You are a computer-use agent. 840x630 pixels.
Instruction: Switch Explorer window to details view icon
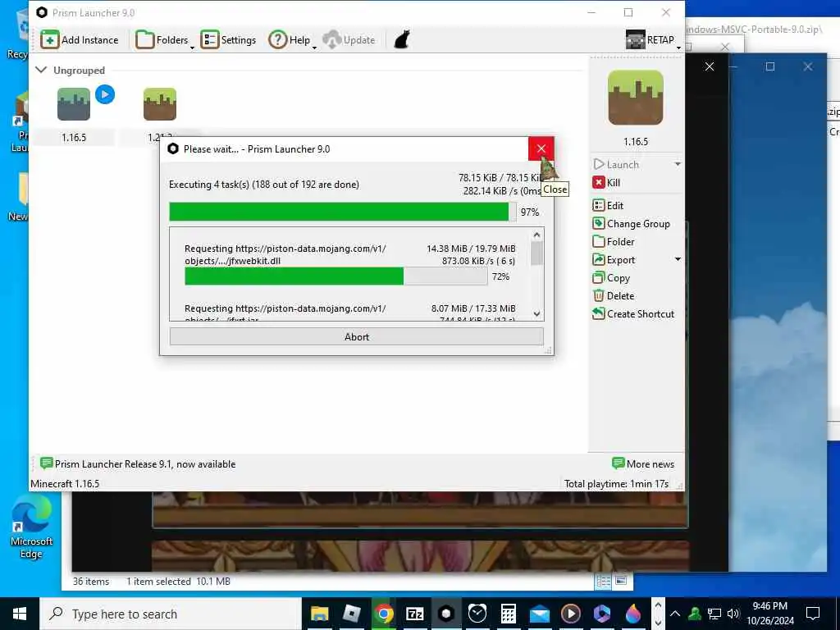pyautogui.click(x=603, y=582)
